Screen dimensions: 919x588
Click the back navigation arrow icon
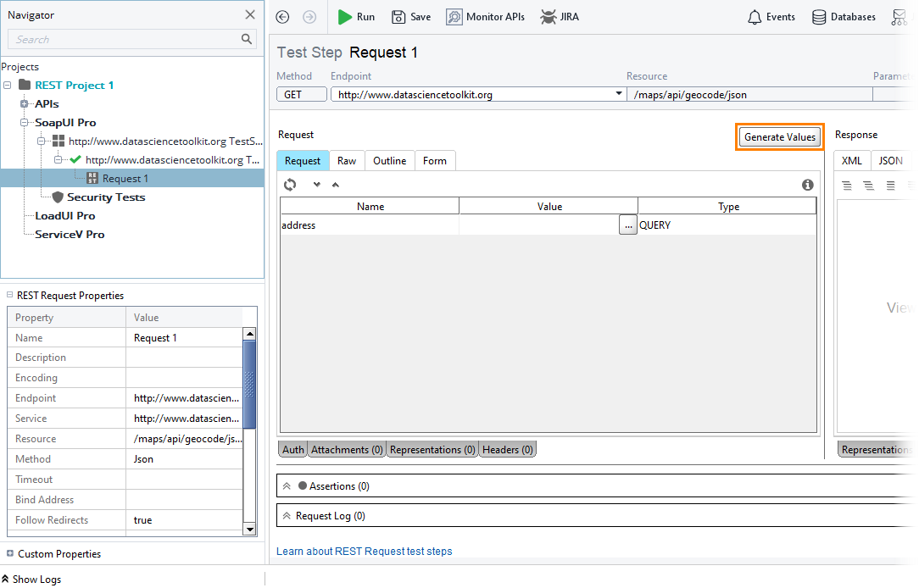(282, 17)
